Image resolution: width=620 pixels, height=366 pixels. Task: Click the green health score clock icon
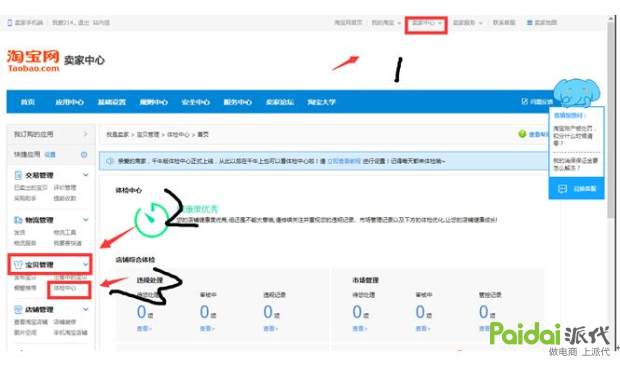(151, 220)
